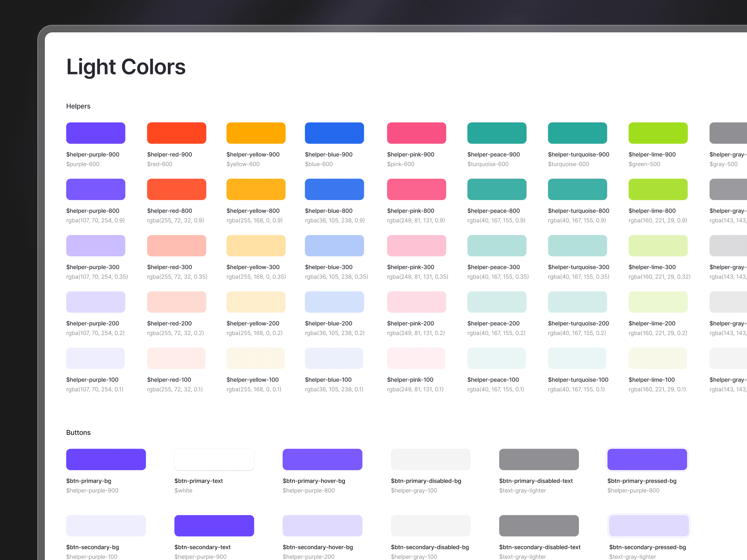
Task: Select the $btn-primary-pressed-bg swatch
Action: coord(647,459)
